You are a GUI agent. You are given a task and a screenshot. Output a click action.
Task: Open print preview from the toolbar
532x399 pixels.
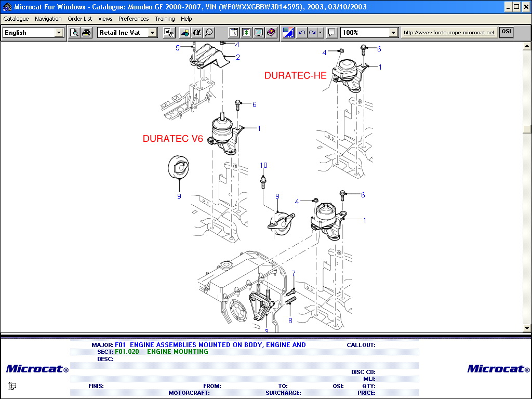pos(74,33)
